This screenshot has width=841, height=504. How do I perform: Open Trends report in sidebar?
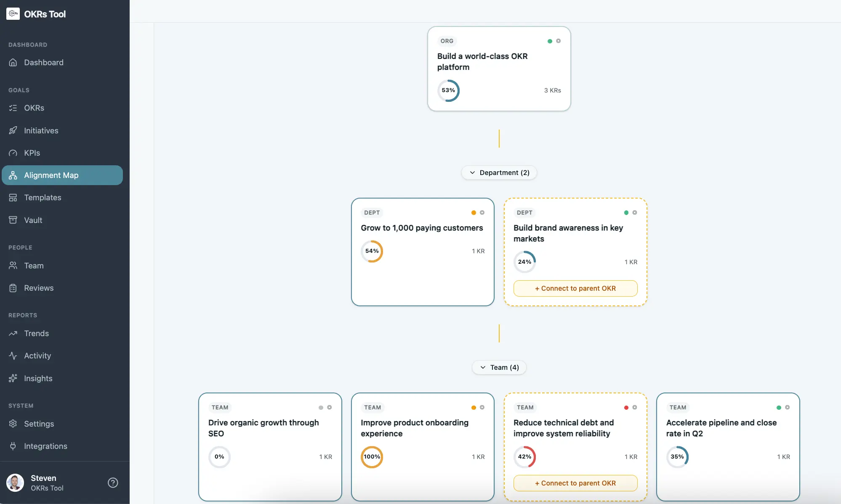[x=36, y=333]
